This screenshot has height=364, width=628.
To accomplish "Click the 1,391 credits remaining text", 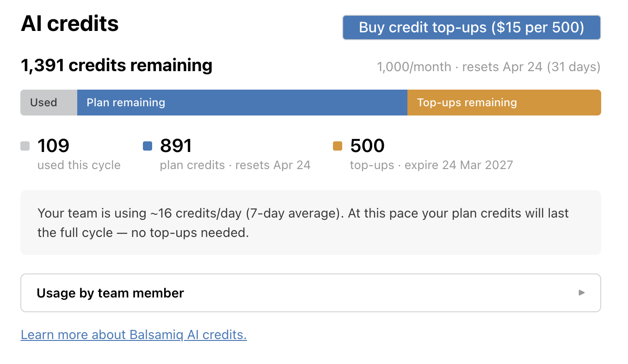I will pyautogui.click(x=117, y=66).
